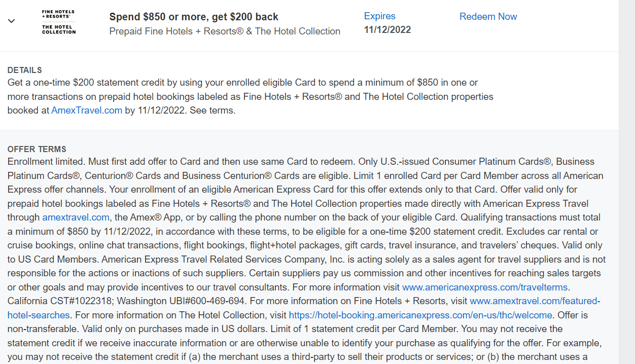The width and height of the screenshot is (635, 364).
Task: Open AmexTravel.com link in Details section
Action: point(87,110)
